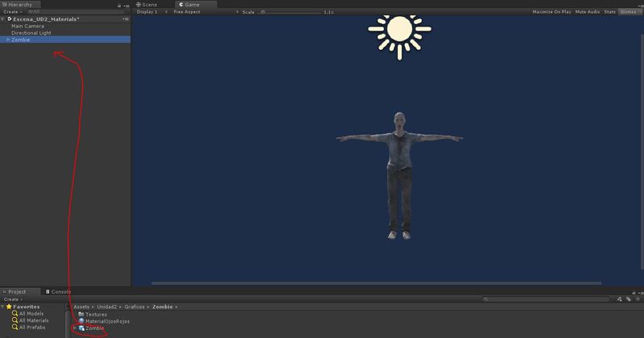Click the Game view horizontal scrollbar
The width and height of the screenshot is (644, 338).
(376, 283)
